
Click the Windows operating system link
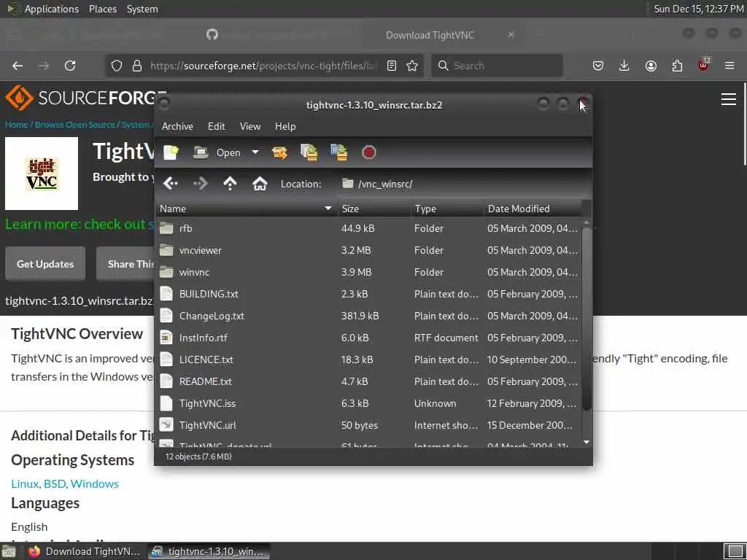point(94,484)
